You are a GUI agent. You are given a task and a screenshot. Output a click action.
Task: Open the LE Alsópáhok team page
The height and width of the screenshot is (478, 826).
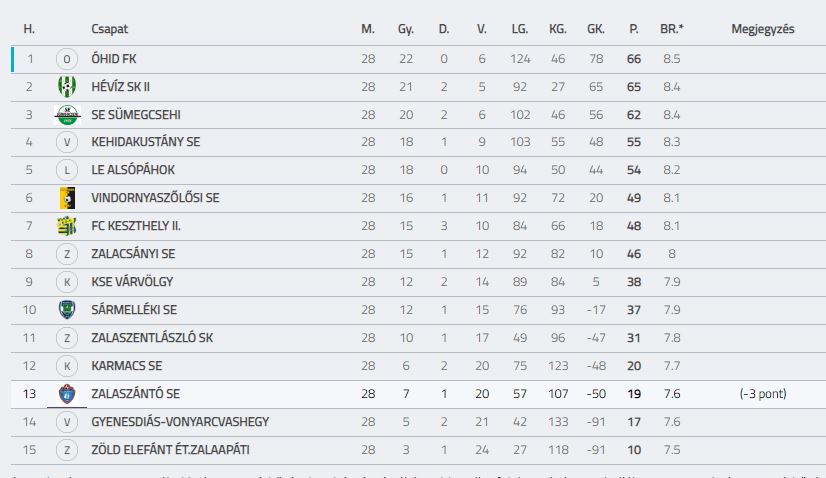133,170
